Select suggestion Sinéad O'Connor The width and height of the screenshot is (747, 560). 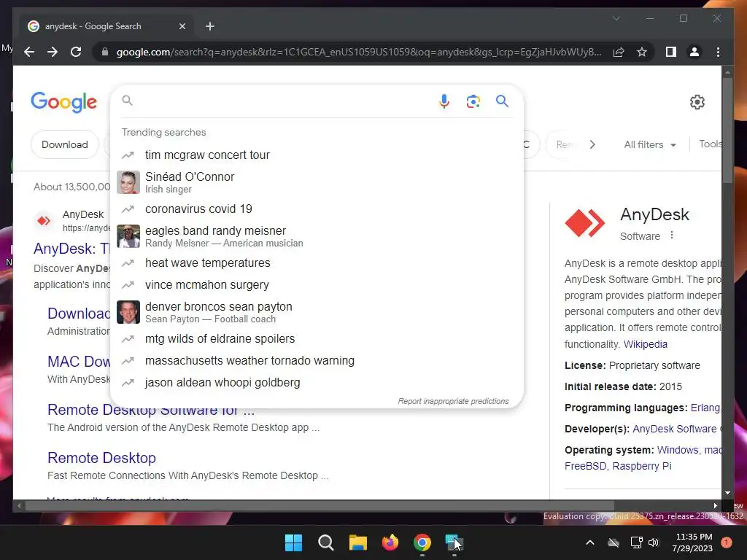point(317,182)
